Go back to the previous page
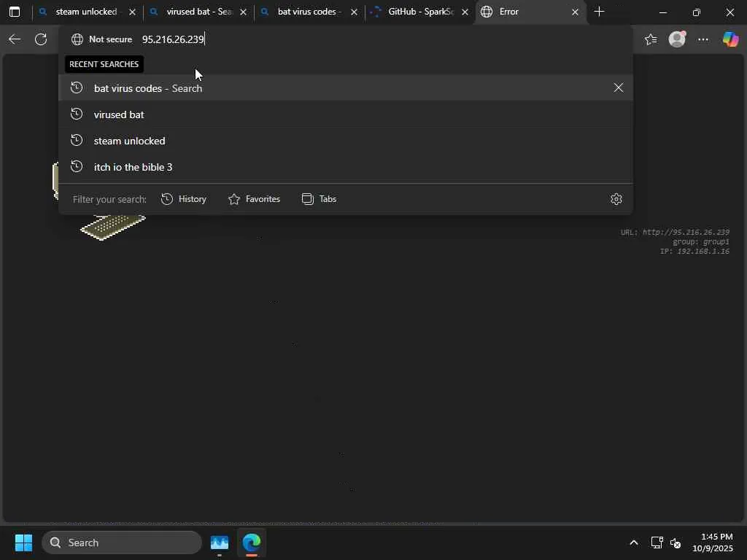Viewport: 747px width, 560px height. (x=15, y=39)
